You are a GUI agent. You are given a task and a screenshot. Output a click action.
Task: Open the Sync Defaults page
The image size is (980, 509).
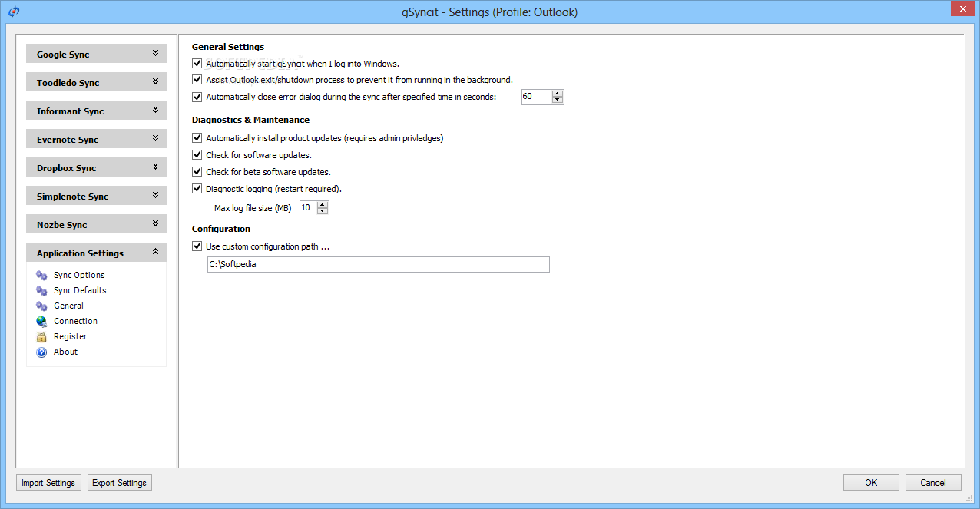click(x=80, y=290)
